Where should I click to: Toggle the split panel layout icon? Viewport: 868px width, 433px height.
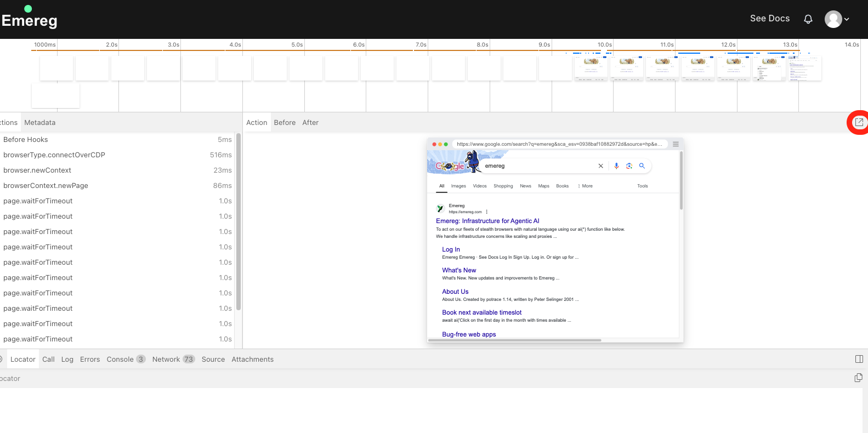(859, 359)
